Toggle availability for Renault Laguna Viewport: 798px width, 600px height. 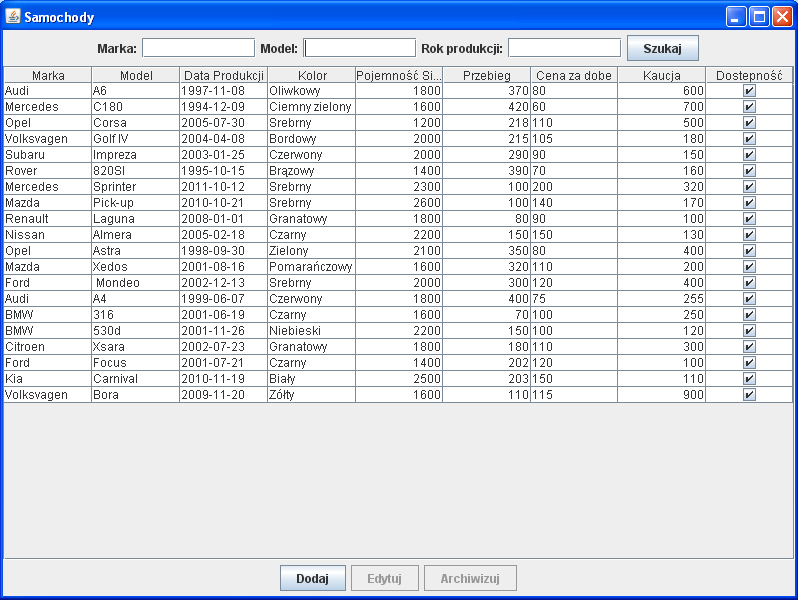click(749, 219)
